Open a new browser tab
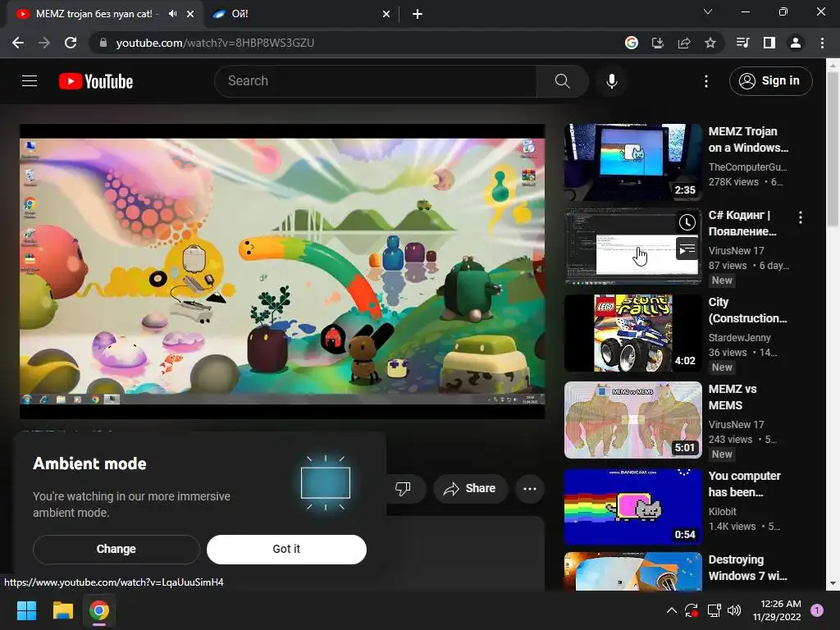This screenshot has height=630, width=840. 418,14
